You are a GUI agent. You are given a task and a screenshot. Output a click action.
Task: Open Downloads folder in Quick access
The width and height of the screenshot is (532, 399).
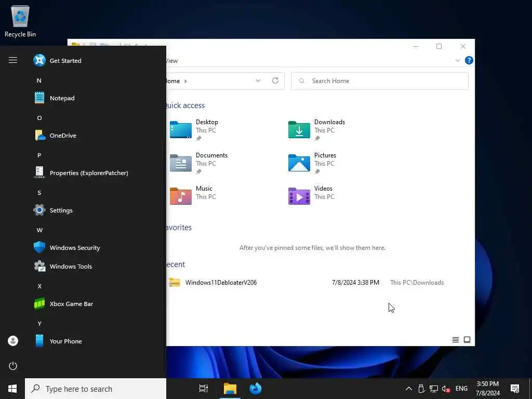316,130
